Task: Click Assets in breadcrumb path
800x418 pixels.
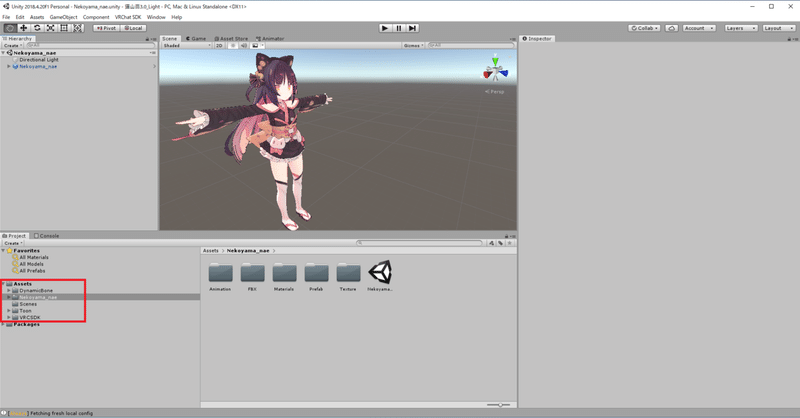Action: [210, 251]
